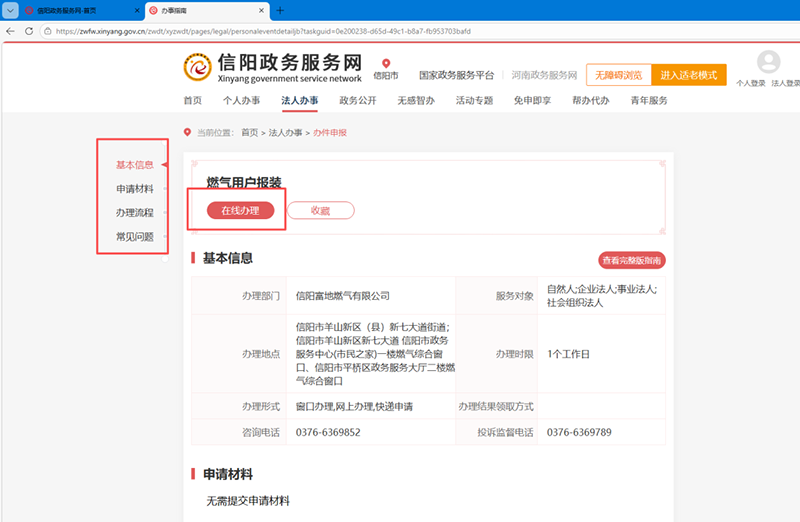Click the phone number 0376-6369852
Viewport: 800px width, 522px height.
click(x=328, y=432)
